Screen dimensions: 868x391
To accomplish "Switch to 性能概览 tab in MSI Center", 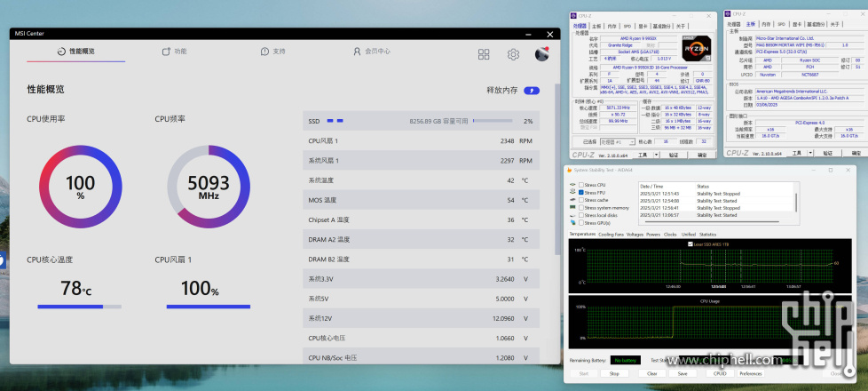I will (x=75, y=51).
